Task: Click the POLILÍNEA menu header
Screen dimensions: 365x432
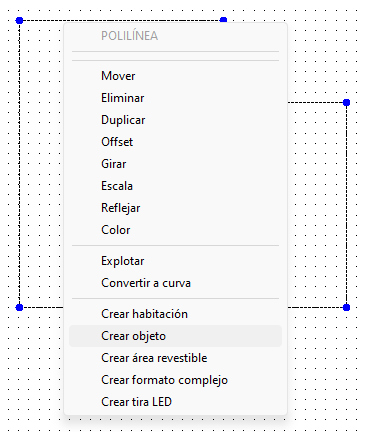Action: point(129,36)
